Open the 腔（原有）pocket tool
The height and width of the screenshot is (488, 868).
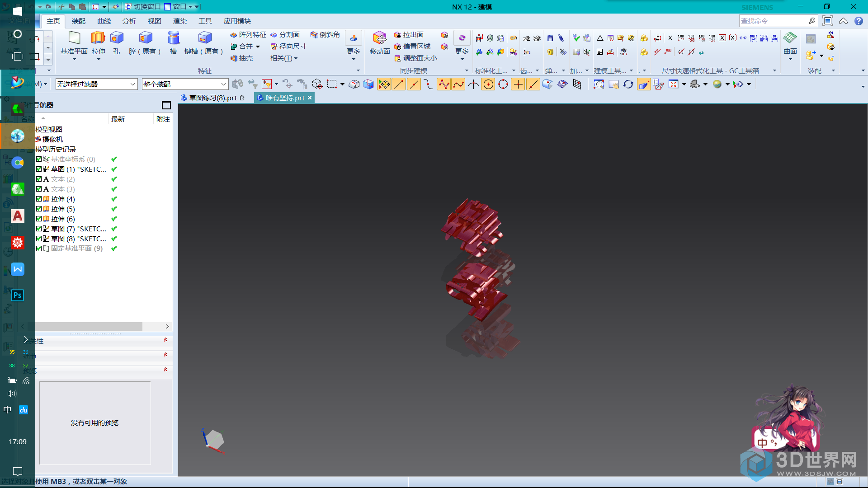(145, 43)
